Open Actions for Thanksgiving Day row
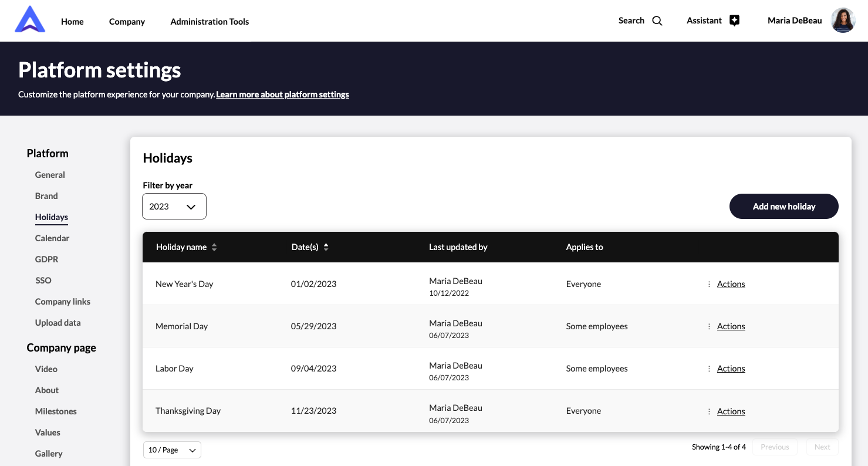The image size is (868, 466). click(x=731, y=411)
